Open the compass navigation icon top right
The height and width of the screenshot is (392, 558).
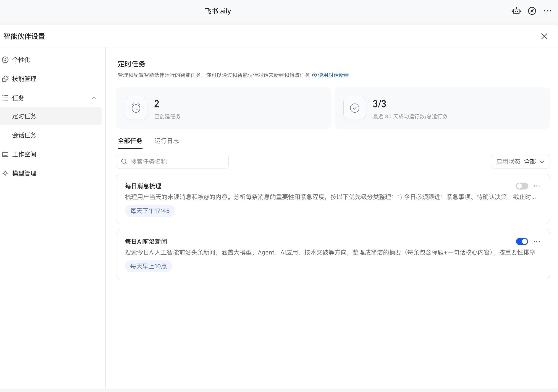coord(532,11)
